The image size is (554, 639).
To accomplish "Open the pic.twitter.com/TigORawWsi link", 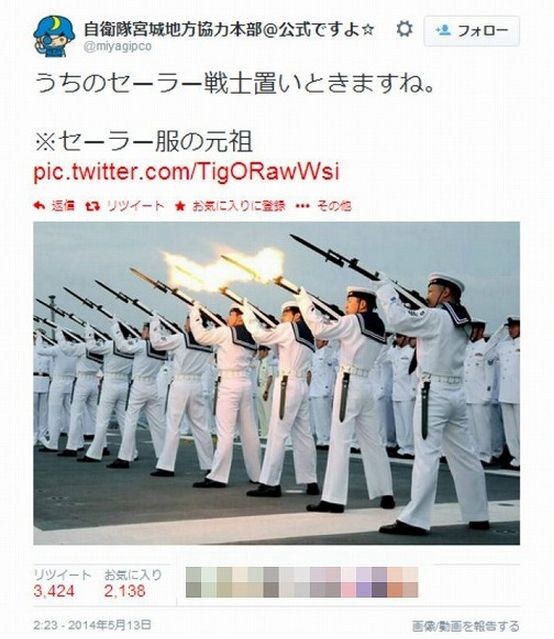I will coord(186,172).
